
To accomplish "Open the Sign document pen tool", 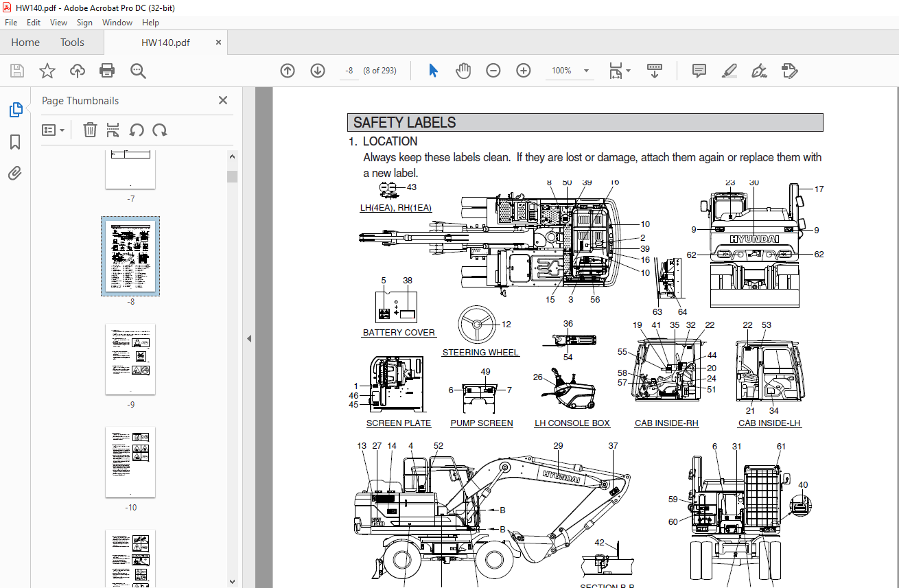I will [759, 71].
